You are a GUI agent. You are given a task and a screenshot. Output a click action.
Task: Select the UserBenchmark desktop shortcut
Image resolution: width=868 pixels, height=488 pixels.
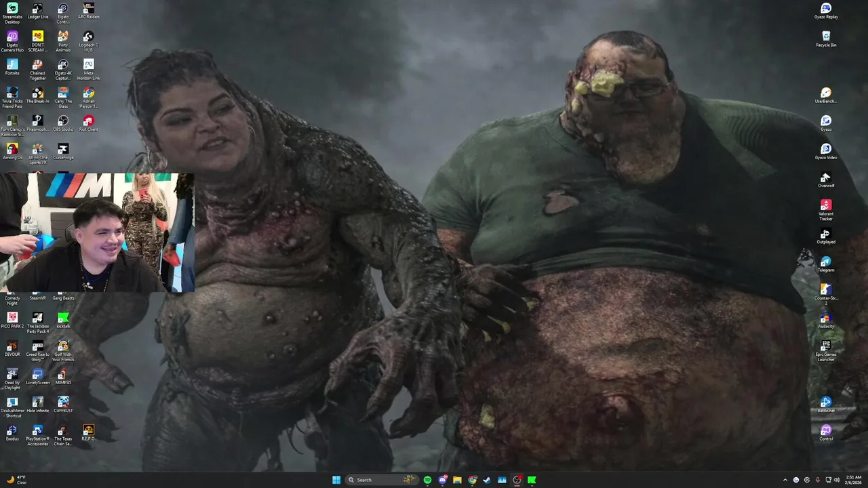(826, 96)
